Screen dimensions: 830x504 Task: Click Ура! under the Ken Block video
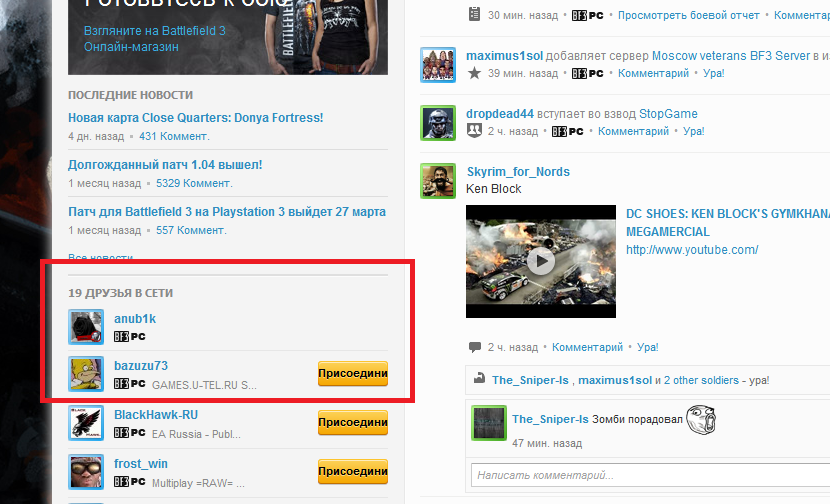pos(647,347)
